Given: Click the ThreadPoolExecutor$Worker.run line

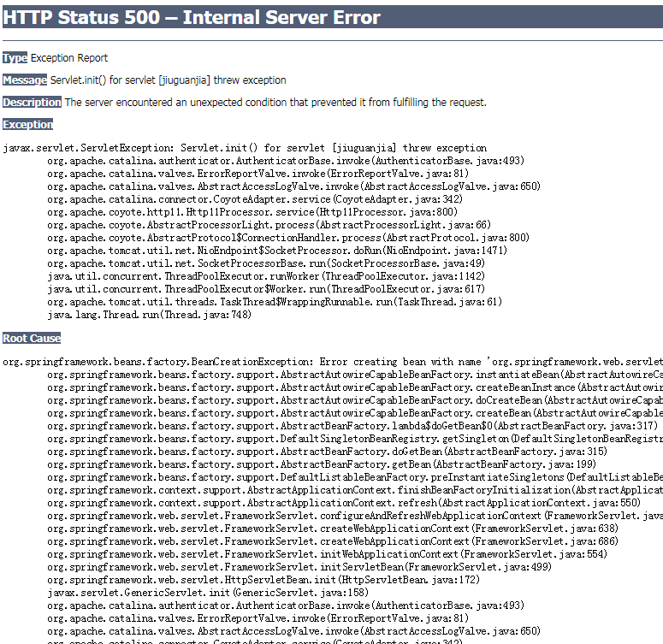Looking at the screenshot, I should pyautogui.click(x=266, y=289).
